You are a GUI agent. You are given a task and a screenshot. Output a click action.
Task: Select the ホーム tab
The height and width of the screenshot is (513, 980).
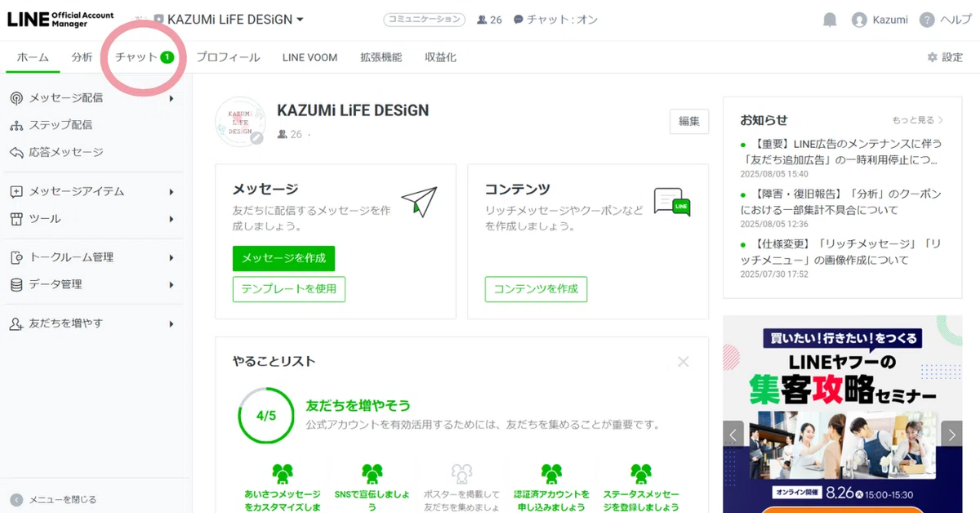click(x=33, y=57)
